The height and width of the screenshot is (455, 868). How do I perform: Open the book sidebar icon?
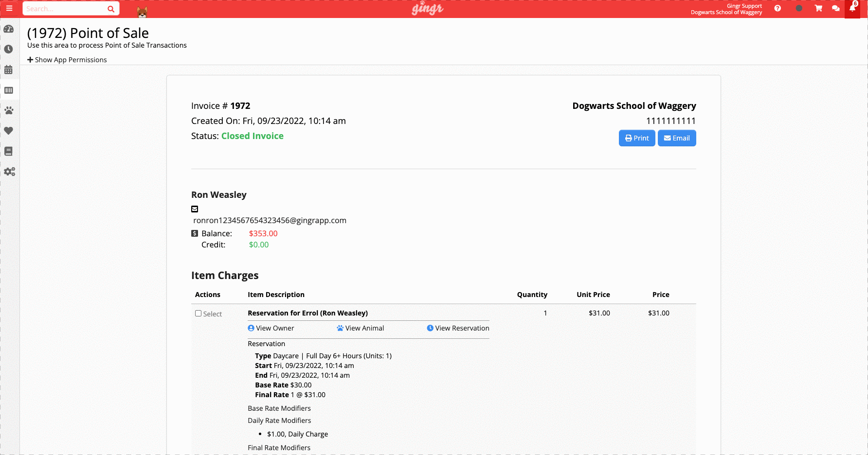point(9,151)
